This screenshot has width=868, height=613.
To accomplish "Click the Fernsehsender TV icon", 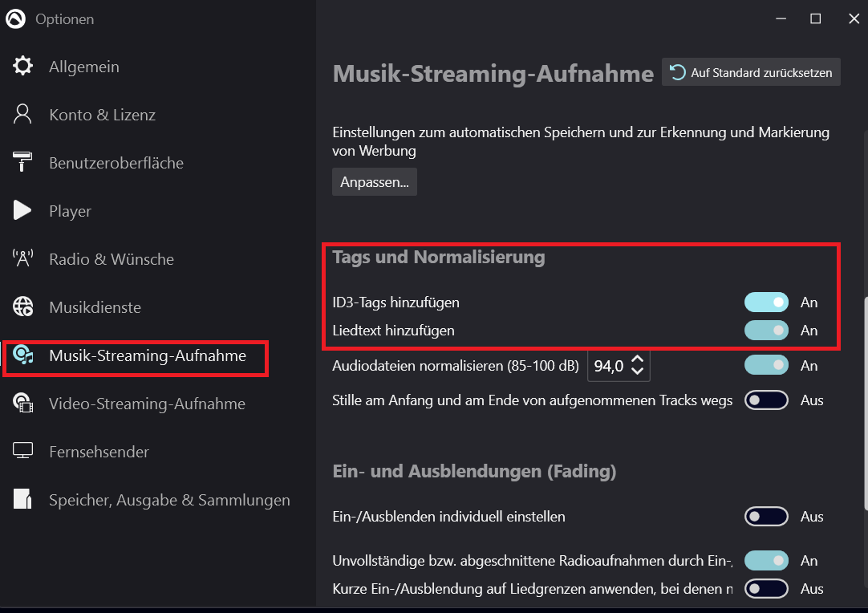I will click(23, 452).
